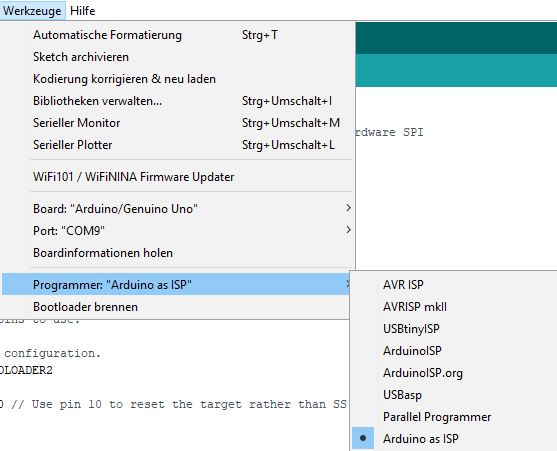Select Kodierung korrigieren & neu laden

click(179, 79)
